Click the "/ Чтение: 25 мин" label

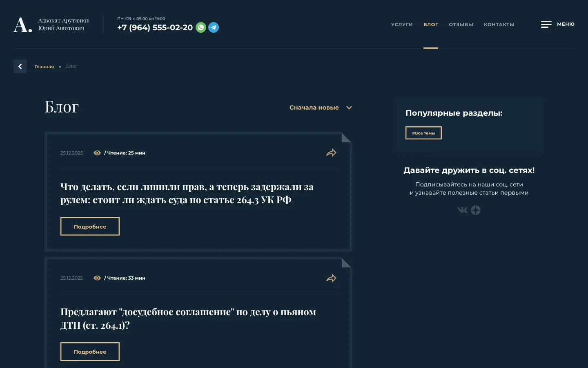[125, 153]
